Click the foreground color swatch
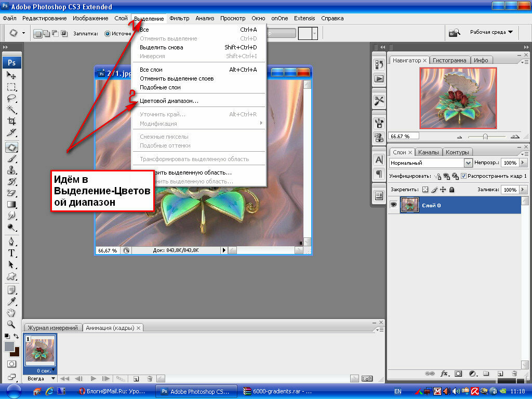 9,347
